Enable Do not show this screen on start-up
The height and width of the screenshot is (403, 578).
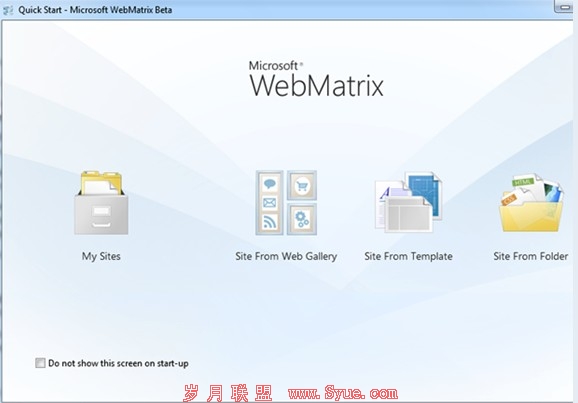pos(40,363)
